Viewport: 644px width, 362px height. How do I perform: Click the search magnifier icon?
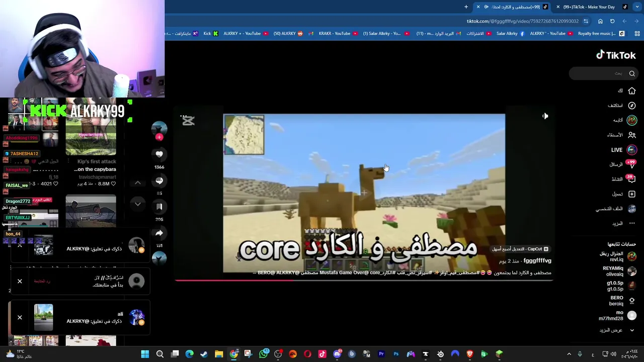point(632,73)
